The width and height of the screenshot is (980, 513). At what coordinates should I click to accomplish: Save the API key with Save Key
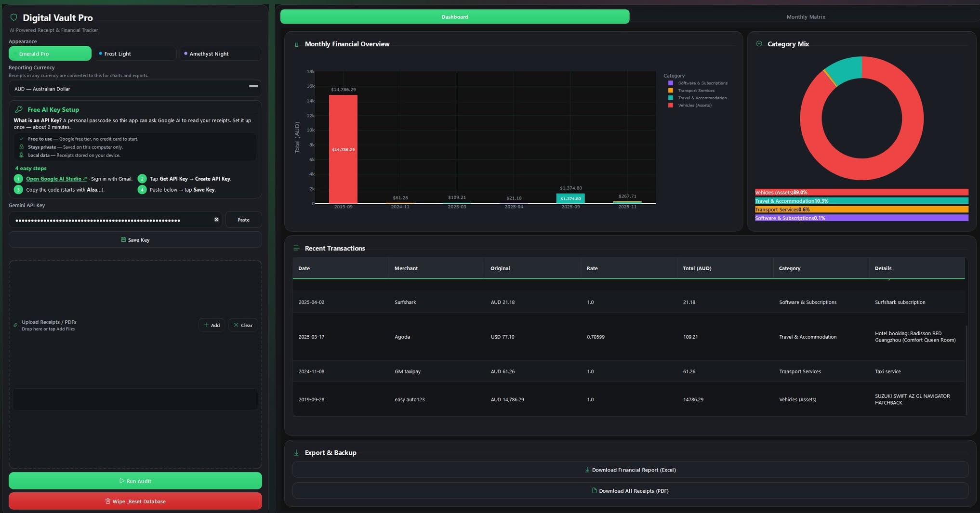tap(135, 239)
